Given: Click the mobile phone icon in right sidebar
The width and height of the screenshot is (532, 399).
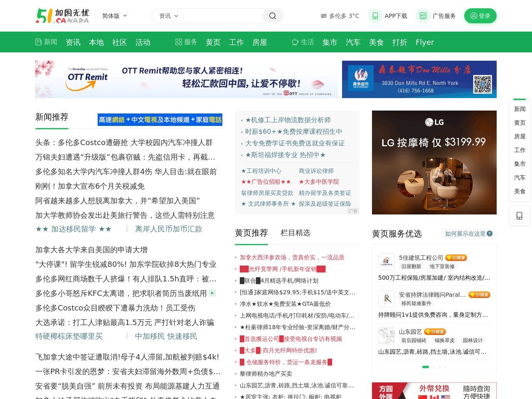Looking at the screenshot, I should [x=520, y=216].
